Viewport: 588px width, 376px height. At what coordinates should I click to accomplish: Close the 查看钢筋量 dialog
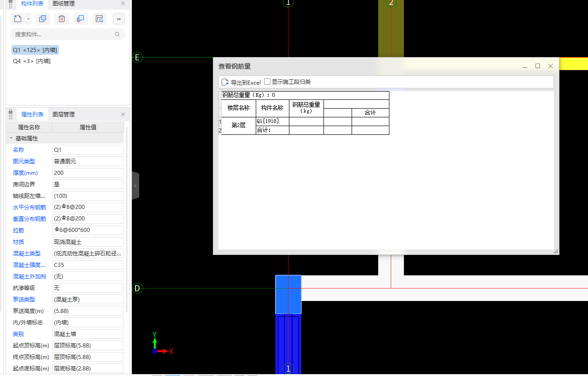(x=550, y=66)
